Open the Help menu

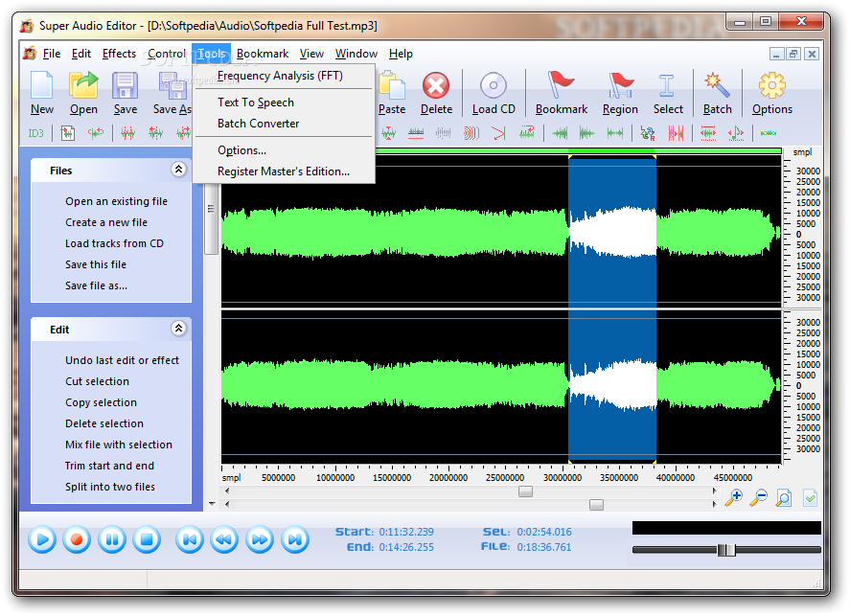point(401,54)
